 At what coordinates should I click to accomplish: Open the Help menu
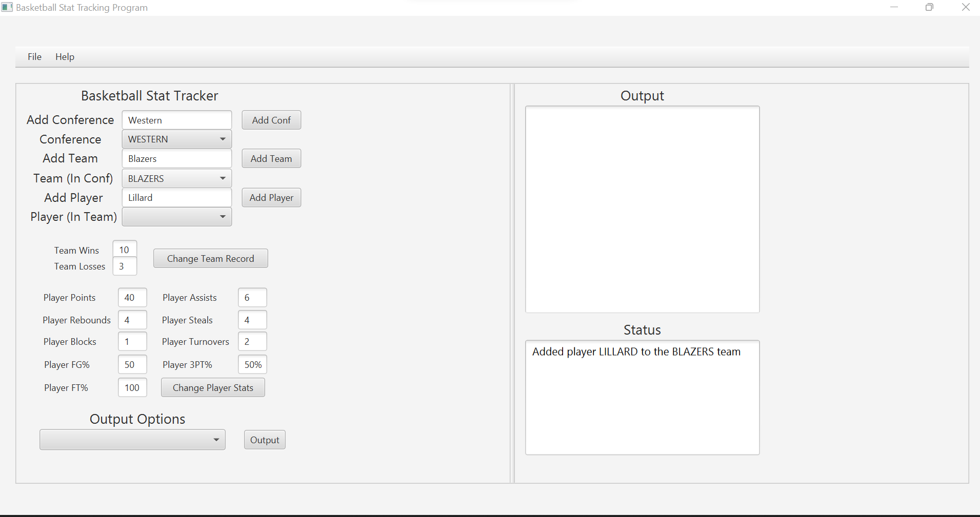pos(65,56)
